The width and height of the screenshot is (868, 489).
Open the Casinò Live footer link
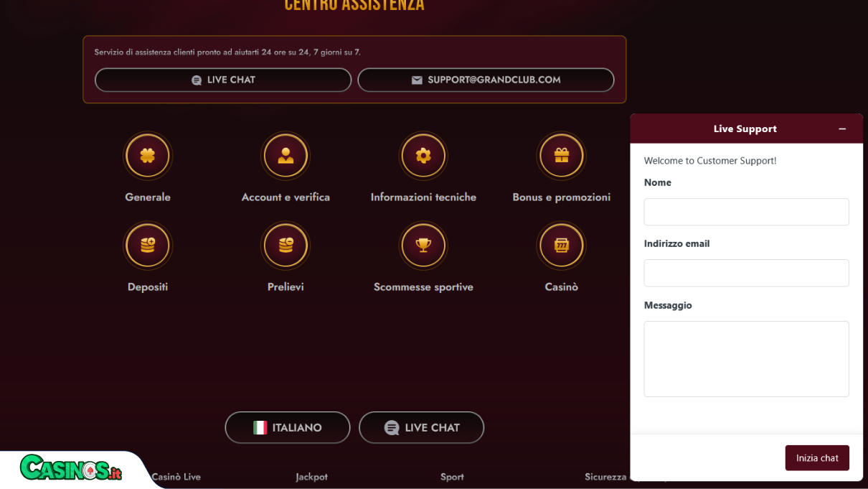(176, 477)
